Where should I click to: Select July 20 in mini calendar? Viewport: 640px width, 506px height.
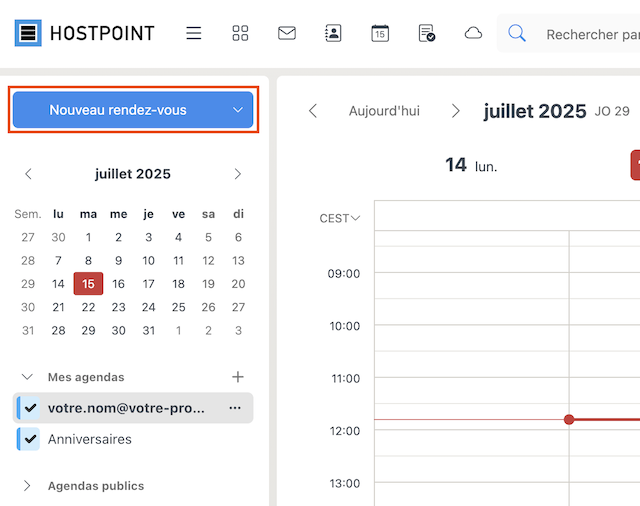pyautogui.click(x=238, y=284)
